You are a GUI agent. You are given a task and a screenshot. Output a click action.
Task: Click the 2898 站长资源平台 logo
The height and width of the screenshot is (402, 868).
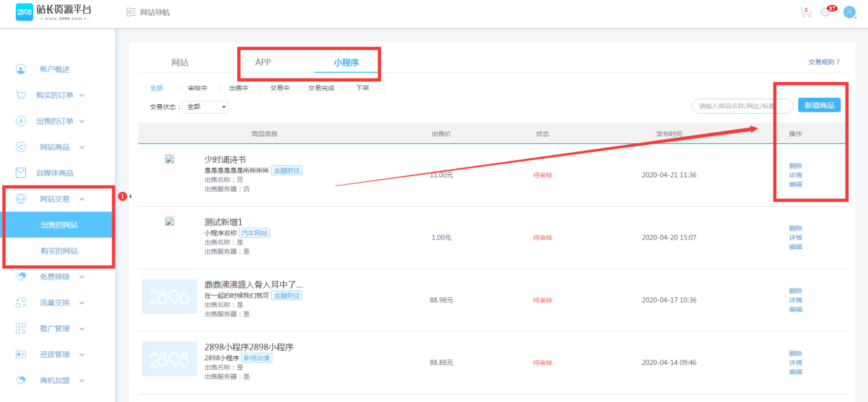tap(53, 12)
